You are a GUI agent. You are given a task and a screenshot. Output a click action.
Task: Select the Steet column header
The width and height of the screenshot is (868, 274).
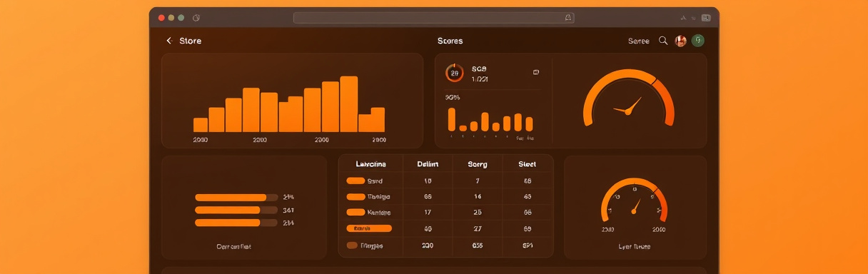click(528, 164)
